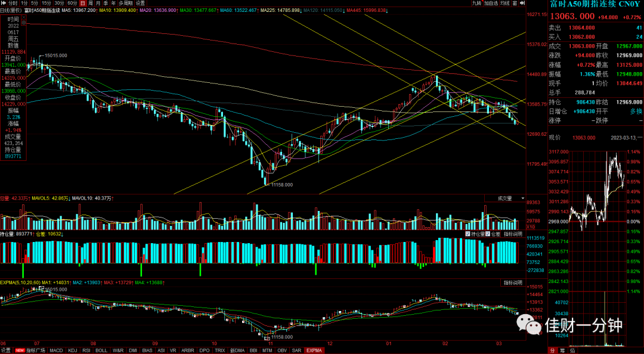The image size is (644, 354).
Task: Select the OBV indicator
Action: pyautogui.click(x=281, y=350)
